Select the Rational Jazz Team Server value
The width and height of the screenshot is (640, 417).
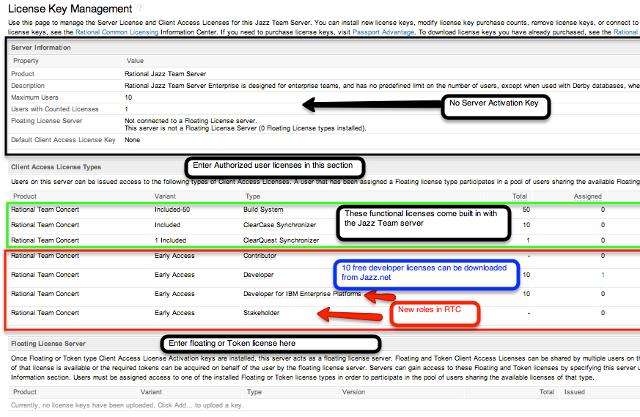tap(165, 74)
